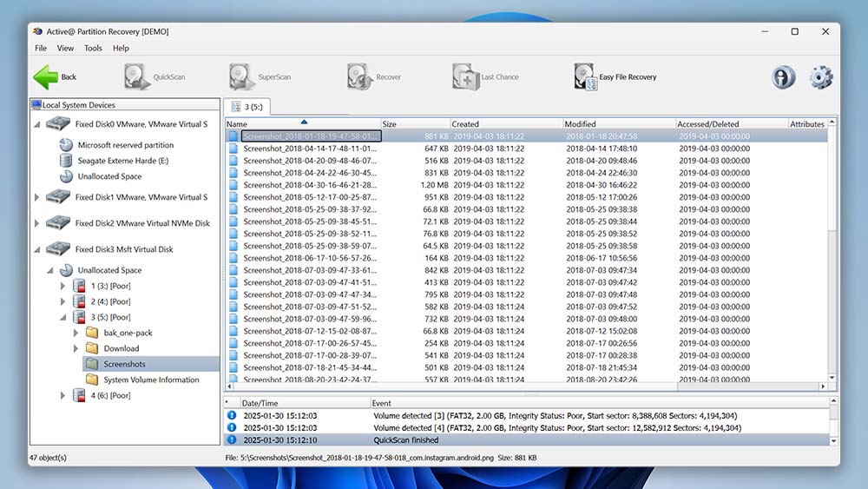Select file icon for Screenshot_2018-05-12-17-00-25-87
Viewport: 868px width, 489px height.
tap(233, 197)
